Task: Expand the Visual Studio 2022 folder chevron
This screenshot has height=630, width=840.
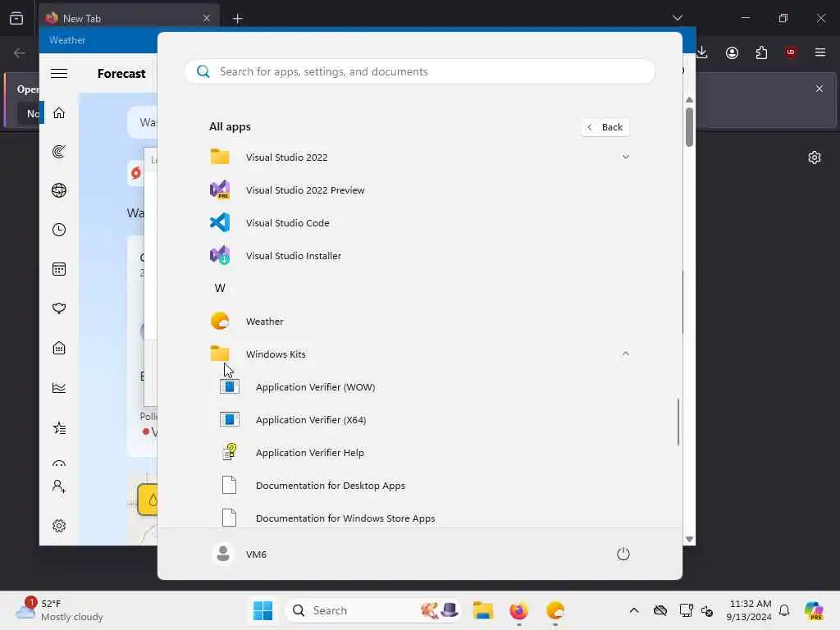Action: pyautogui.click(x=625, y=157)
